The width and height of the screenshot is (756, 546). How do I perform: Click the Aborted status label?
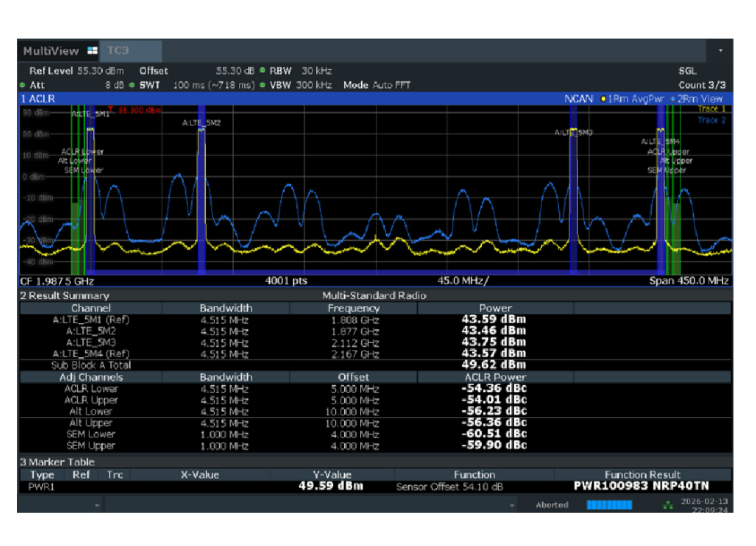tap(551, 505)
